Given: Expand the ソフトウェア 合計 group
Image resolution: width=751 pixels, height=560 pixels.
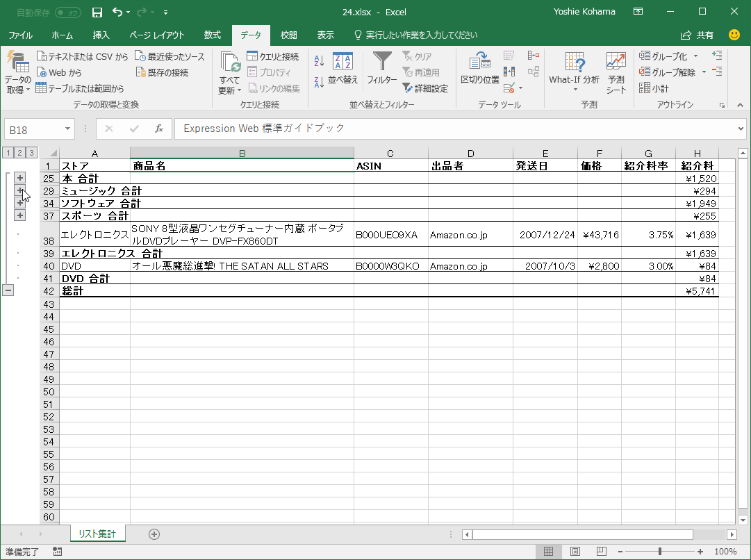Looking at the screenshot, I should [19, 203].
